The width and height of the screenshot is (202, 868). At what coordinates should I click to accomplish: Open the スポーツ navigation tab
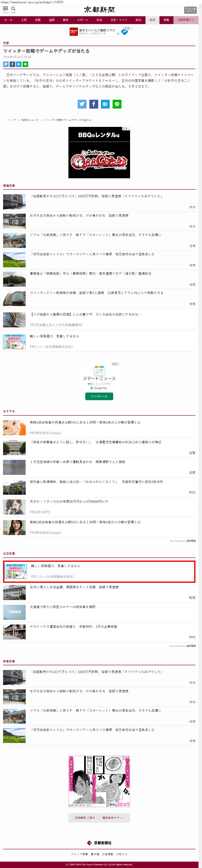coord(82,20)
